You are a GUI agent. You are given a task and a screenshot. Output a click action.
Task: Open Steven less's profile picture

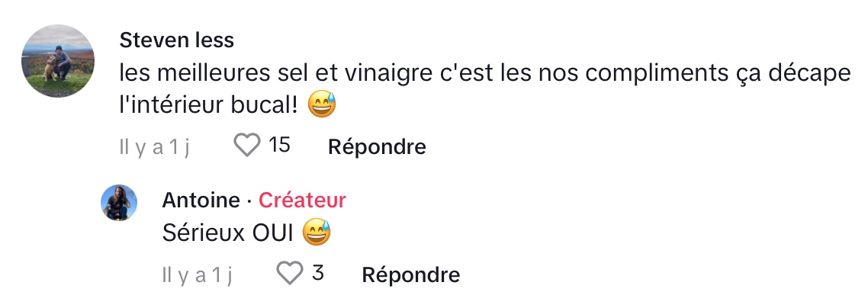click(57, 61)
